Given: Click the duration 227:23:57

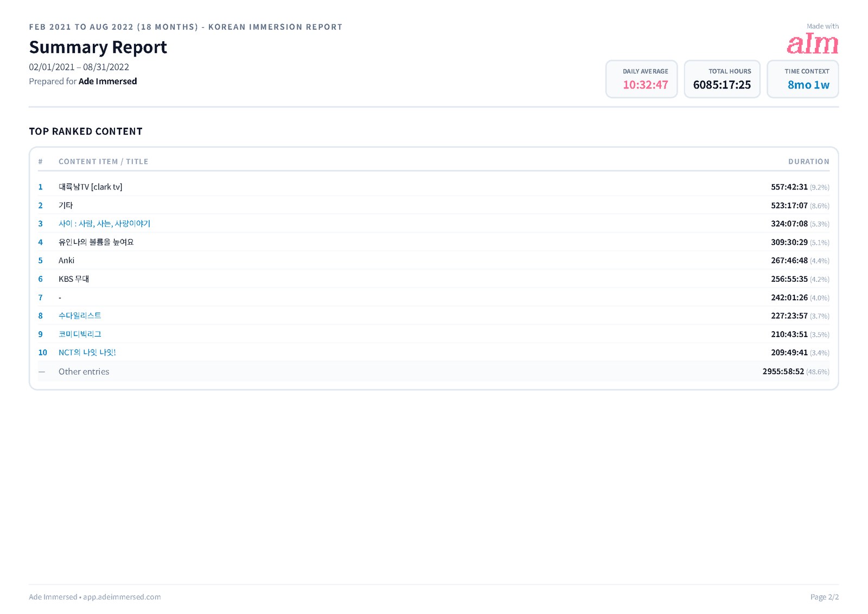Looking at the screenshot, I should click(x=789, y=315).
